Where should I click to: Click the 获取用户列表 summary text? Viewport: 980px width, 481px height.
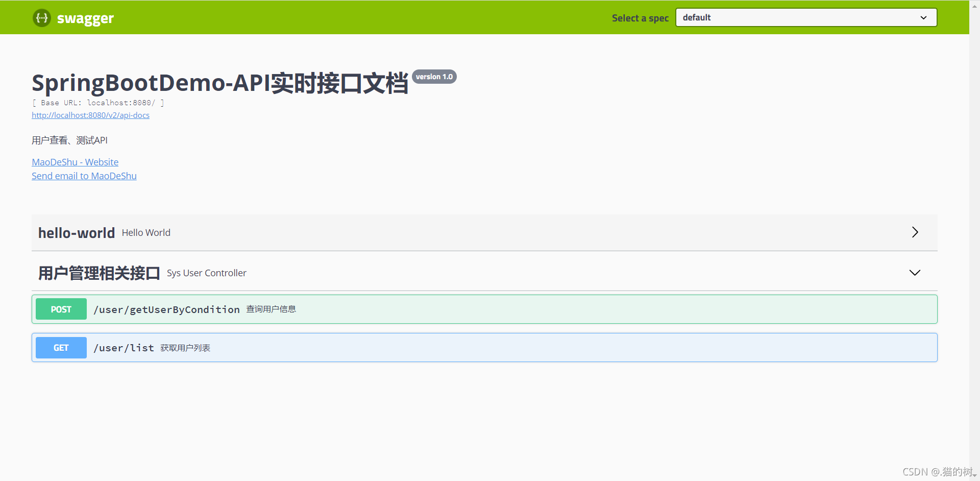185,348
